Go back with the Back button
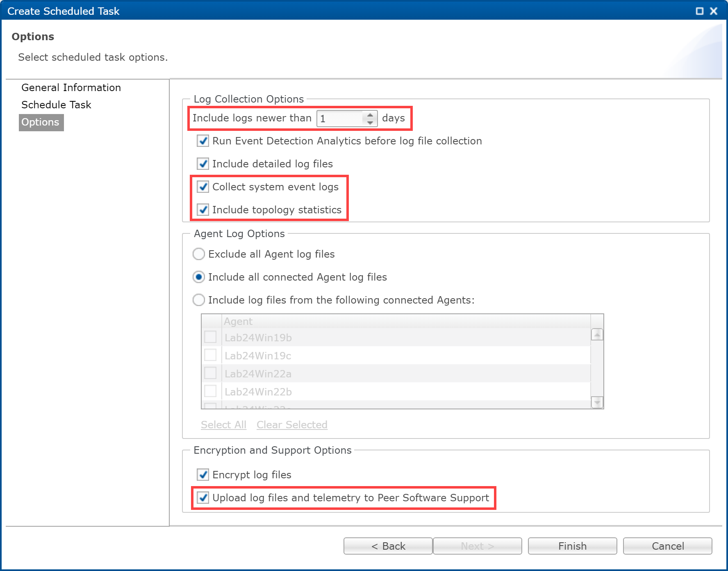This screenshot has height=571, width=728. point(388,546)
